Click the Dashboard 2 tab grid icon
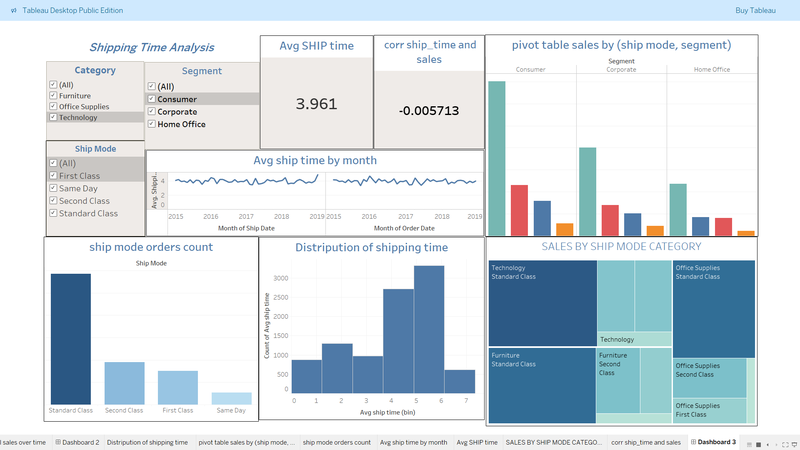The image size is (800, 450). coord(58,442)
